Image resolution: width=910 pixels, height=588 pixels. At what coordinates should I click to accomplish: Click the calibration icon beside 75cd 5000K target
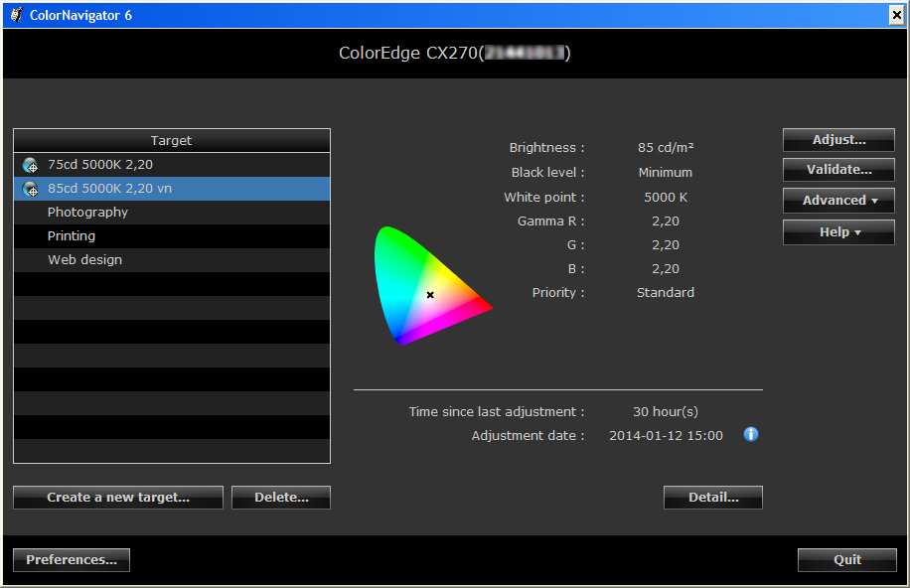pos(30,165)
